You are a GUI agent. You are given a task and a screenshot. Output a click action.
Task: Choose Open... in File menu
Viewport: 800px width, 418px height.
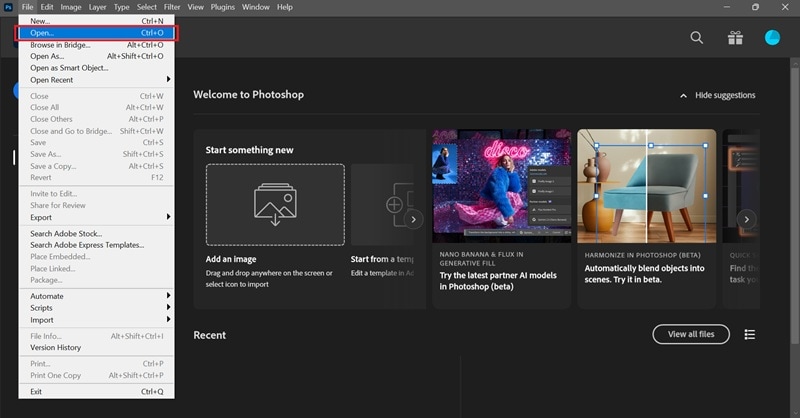[x=96, y=33]
